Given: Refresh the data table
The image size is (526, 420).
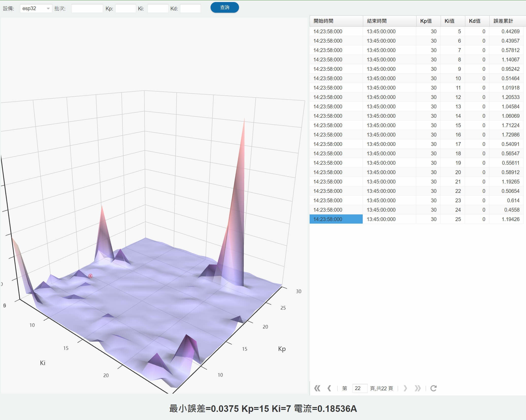Looking at the screenshot, I should (434, 388).
